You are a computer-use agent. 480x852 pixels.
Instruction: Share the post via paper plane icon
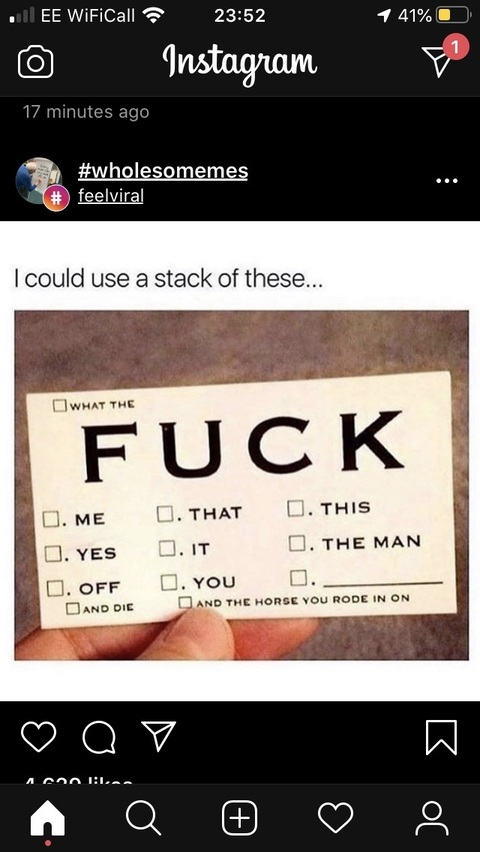pyautogui.click(x=159, y=736)
